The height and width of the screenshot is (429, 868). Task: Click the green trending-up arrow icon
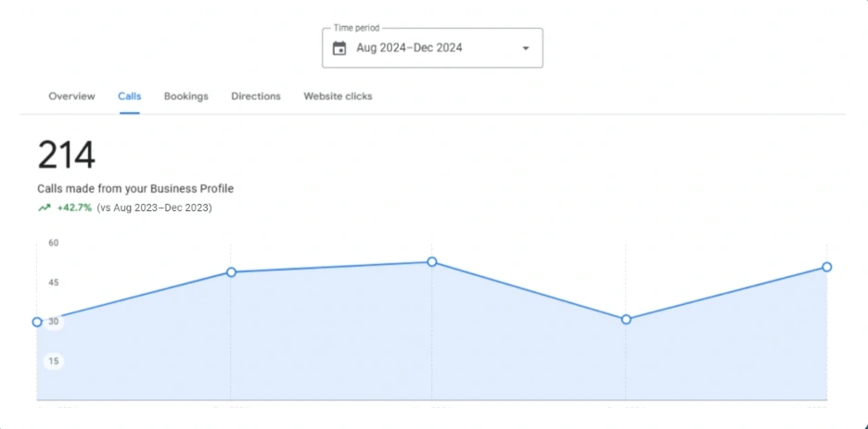coord(45,208)
